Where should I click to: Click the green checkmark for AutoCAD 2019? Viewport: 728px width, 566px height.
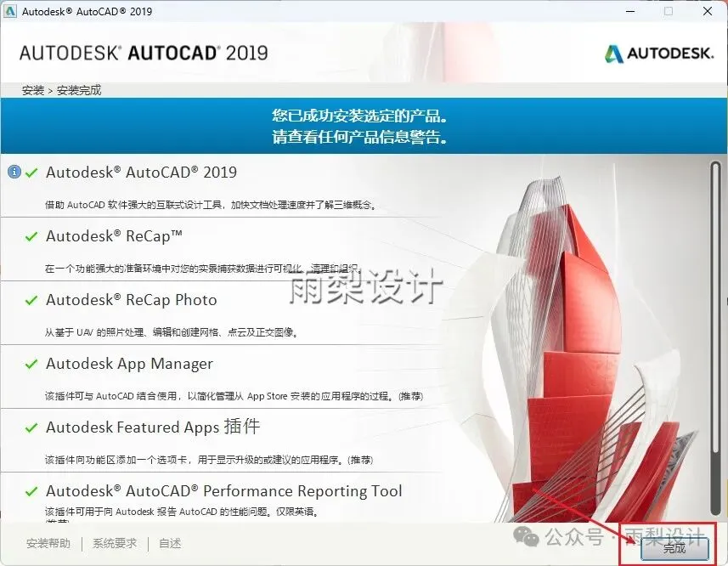point(31,173)
